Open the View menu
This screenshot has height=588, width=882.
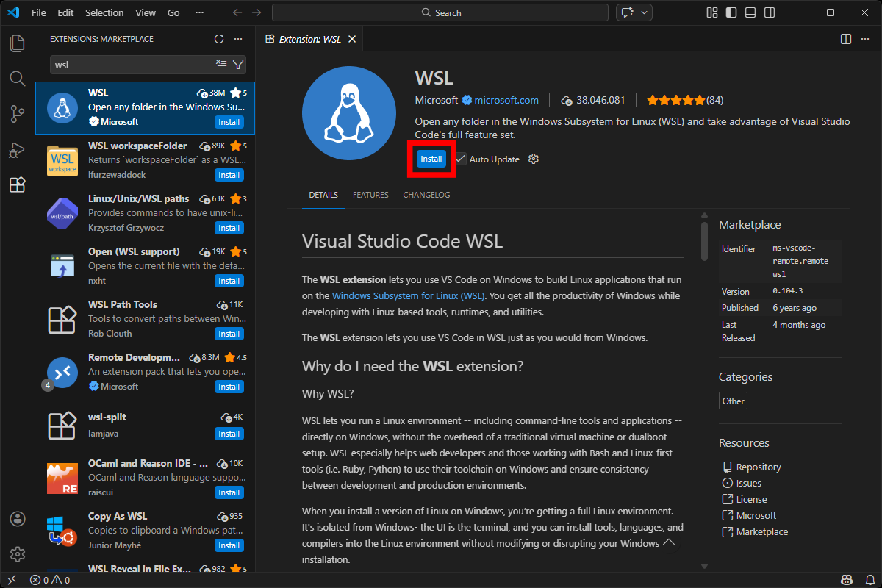(x=145, y=12)
